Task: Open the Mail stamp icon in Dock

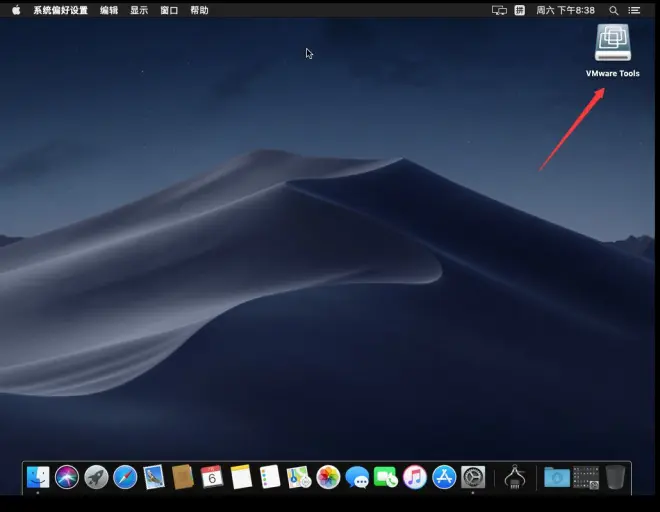Action: point(154,477)
